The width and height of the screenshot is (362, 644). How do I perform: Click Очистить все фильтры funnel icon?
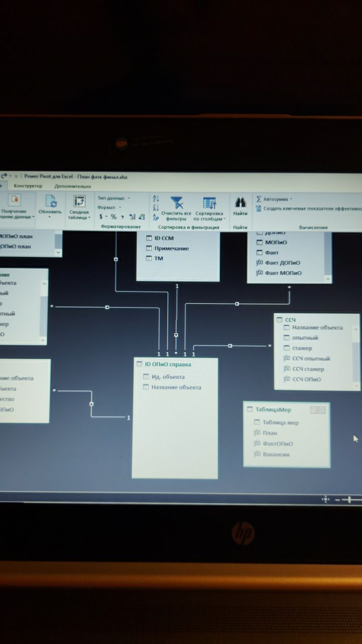(176, 202)
